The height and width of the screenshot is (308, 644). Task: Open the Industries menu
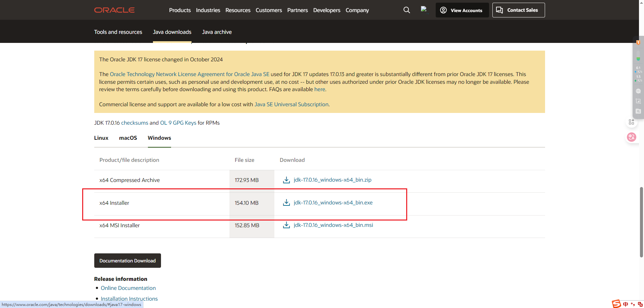click(208, 10)
